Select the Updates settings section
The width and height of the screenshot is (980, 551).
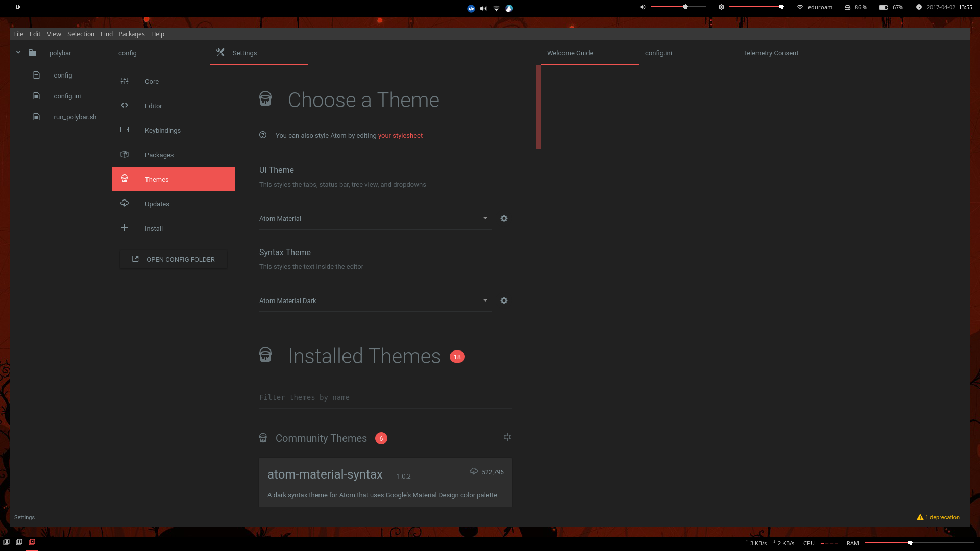[157, 204]
